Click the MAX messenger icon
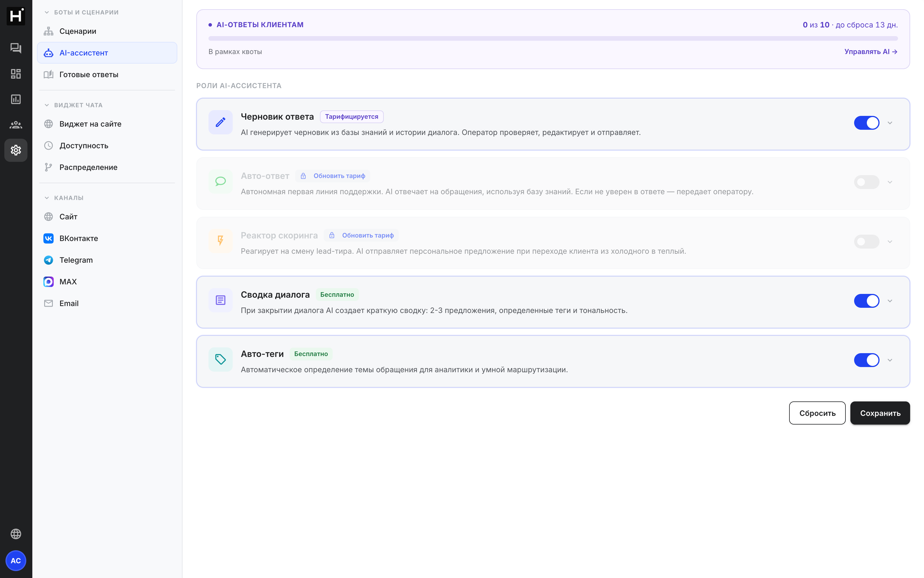This screenshot has width=924, height=578. pyautogui.click(x=49, y=282)
